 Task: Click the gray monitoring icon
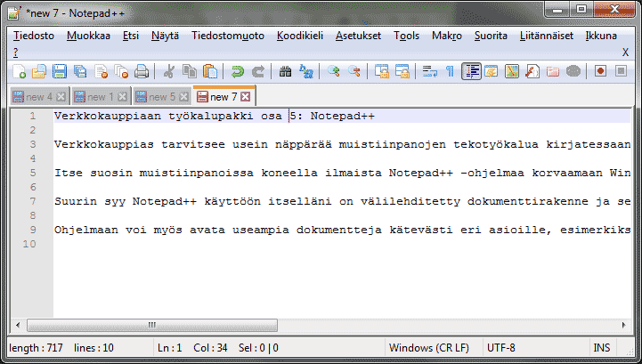tap(573, 71)
